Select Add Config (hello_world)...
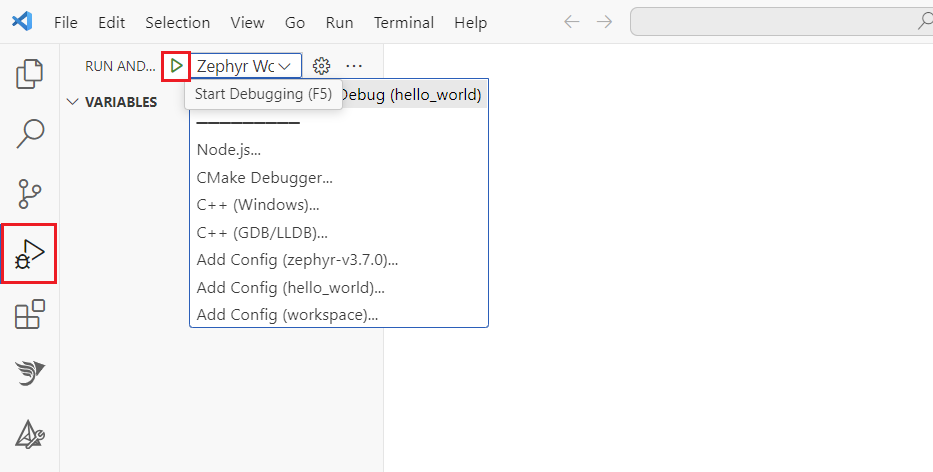 pos(339,287)
